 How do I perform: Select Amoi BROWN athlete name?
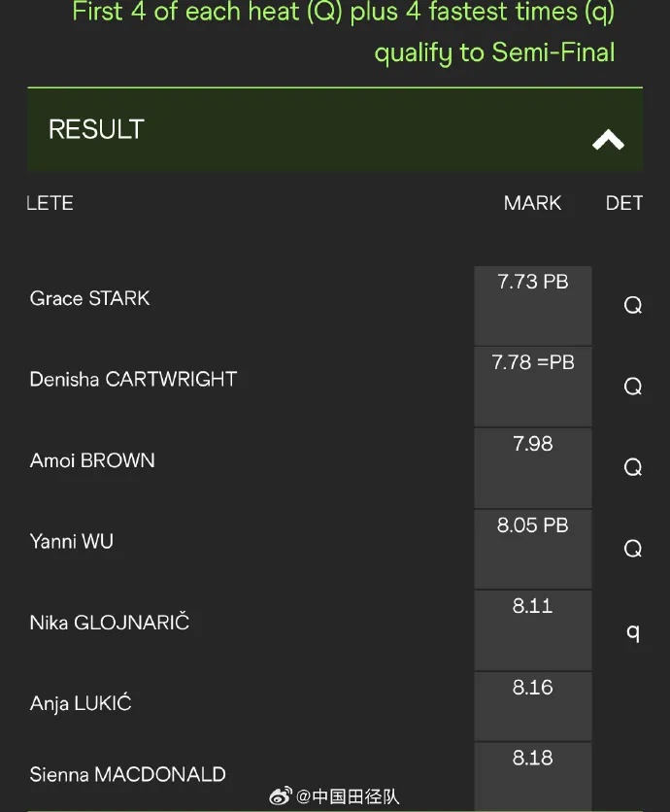[92, 460]
